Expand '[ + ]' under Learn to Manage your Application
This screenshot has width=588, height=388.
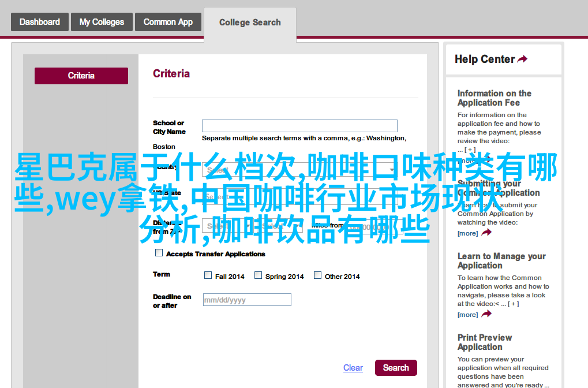[514, 304]
